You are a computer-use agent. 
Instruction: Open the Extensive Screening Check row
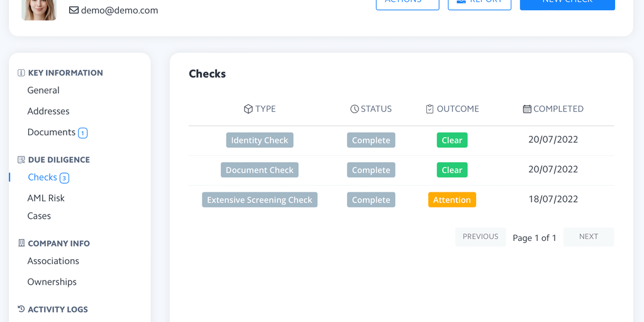[x=260, y=200]
